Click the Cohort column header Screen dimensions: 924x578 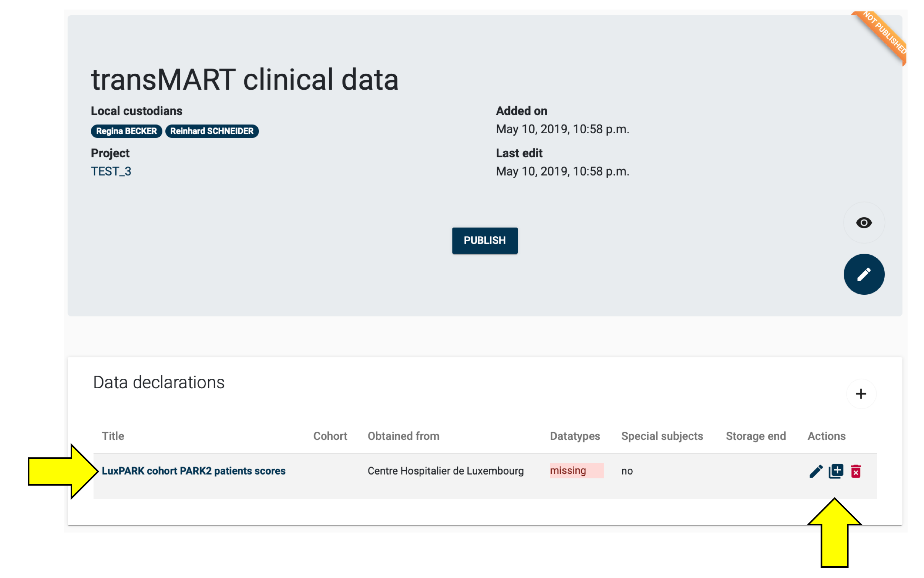coord(330,436)
